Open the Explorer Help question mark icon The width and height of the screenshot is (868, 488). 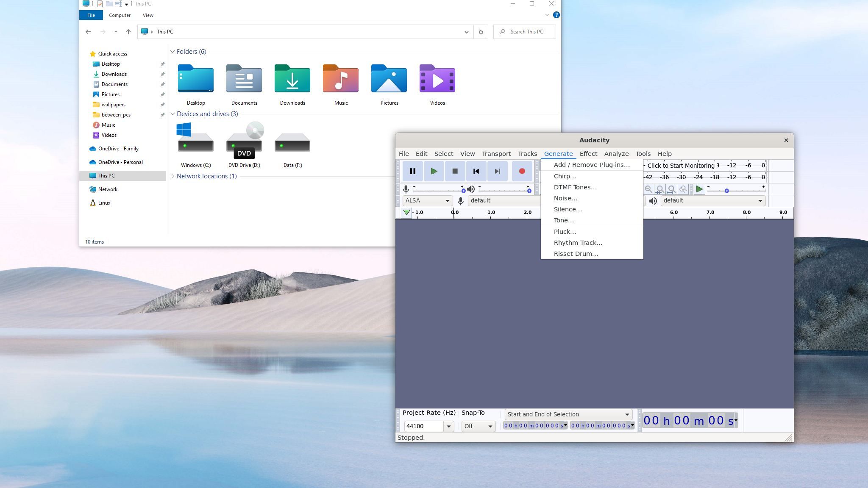pos(556,15)
